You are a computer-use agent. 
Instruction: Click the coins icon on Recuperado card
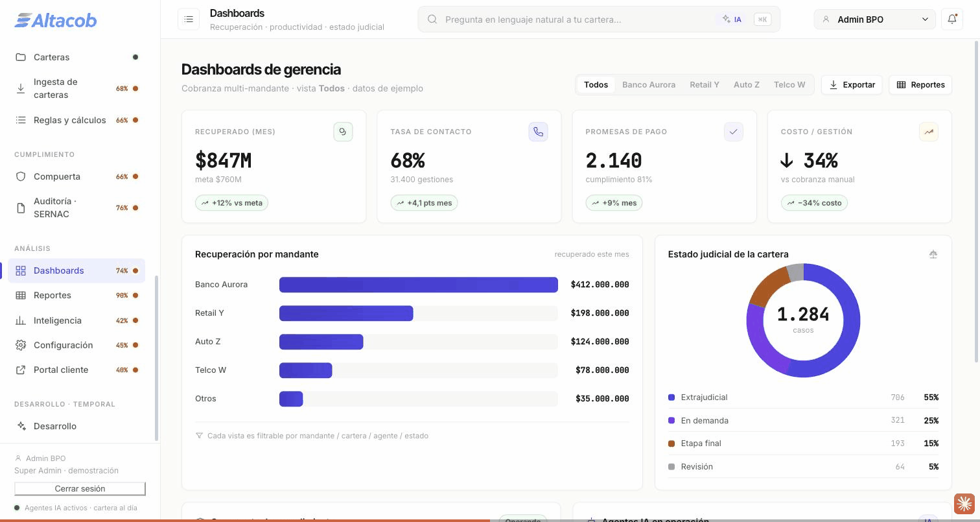[x=343, y=132]
